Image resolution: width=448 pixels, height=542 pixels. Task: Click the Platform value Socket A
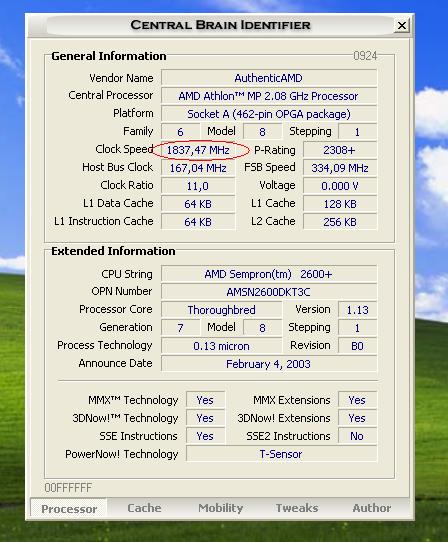(x=269, y=114)
